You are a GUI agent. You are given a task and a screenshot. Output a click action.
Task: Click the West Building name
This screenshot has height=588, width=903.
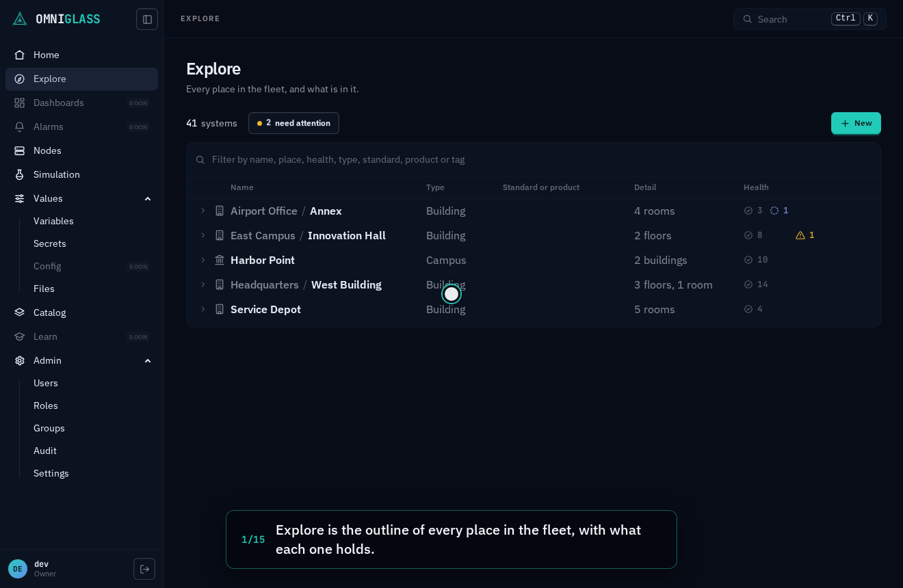point(346,284)
